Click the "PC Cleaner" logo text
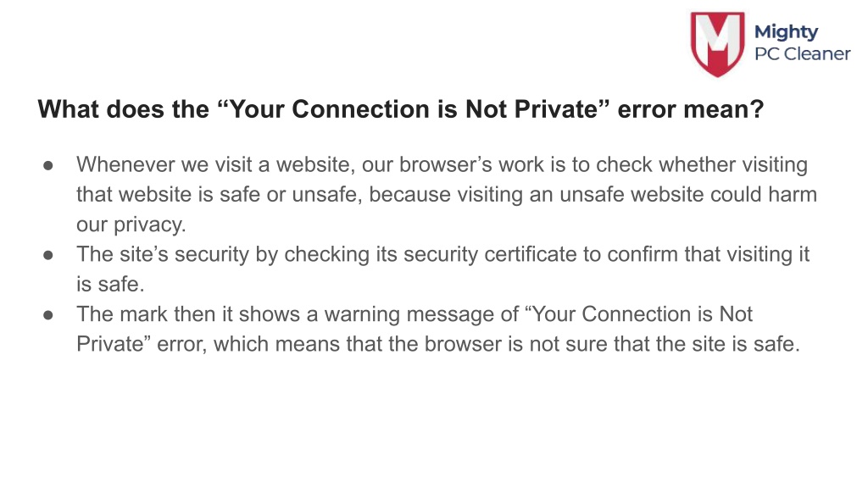The width and height of the screenshot is (868, 488). [x=803, y=53]
